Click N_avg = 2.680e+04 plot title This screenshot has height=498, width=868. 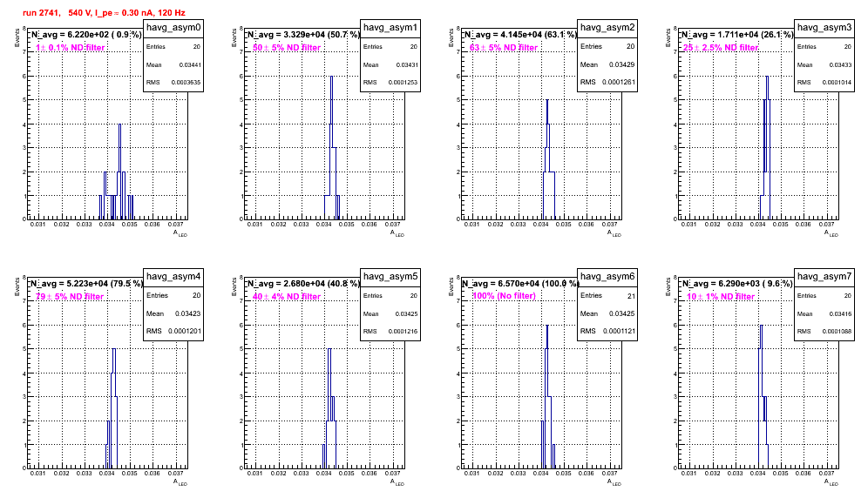tap(303, 283)
